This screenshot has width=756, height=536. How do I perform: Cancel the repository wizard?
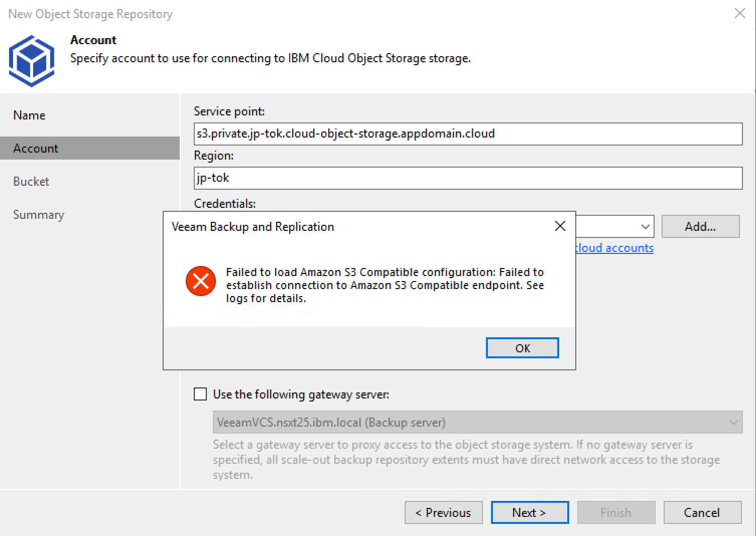(x=702, y=512)
